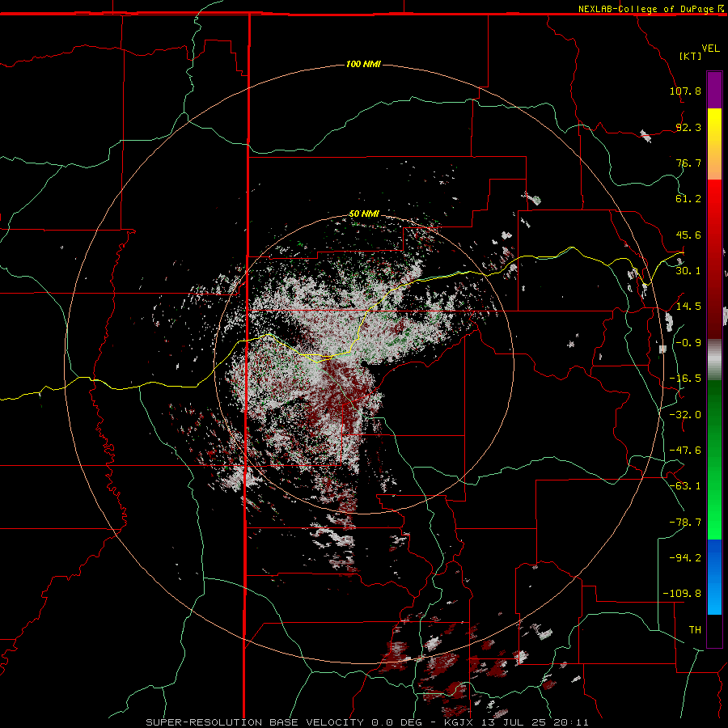The height and width of the screenshot is (728, 728).
Task: Click the 50 NMI range ring label
Action: point(364,214)
